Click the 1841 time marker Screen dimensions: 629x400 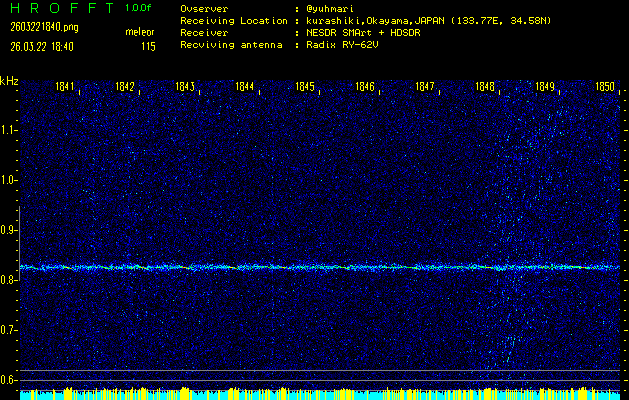tap(65, 87)
